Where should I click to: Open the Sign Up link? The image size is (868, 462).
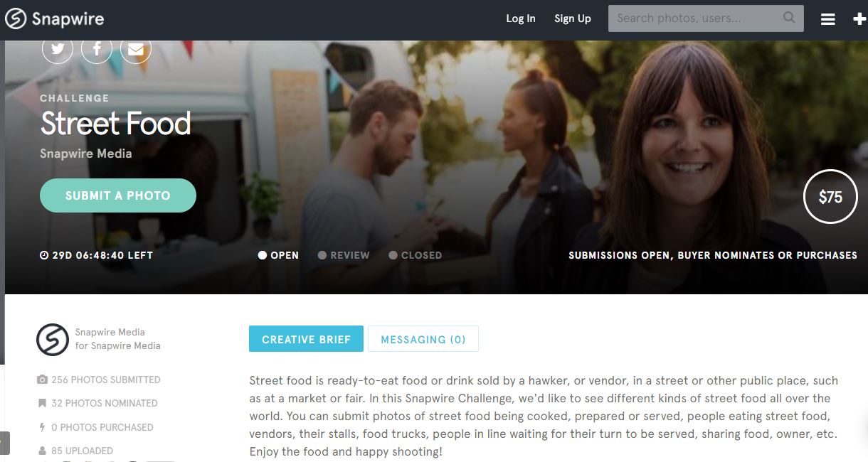pos(573,18)
